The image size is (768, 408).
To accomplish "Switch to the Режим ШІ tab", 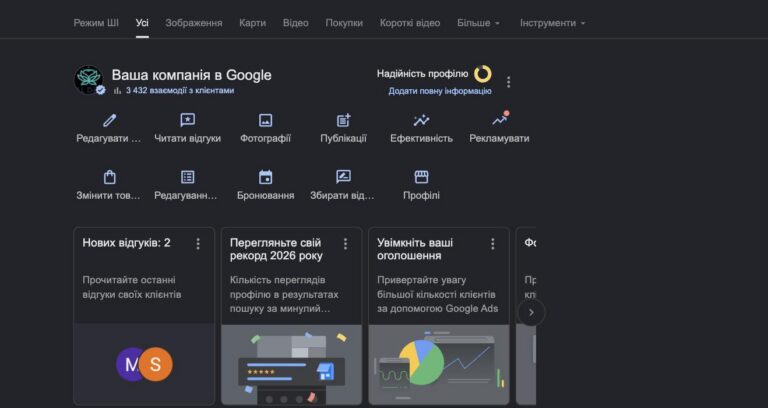I will pos(96,23).
